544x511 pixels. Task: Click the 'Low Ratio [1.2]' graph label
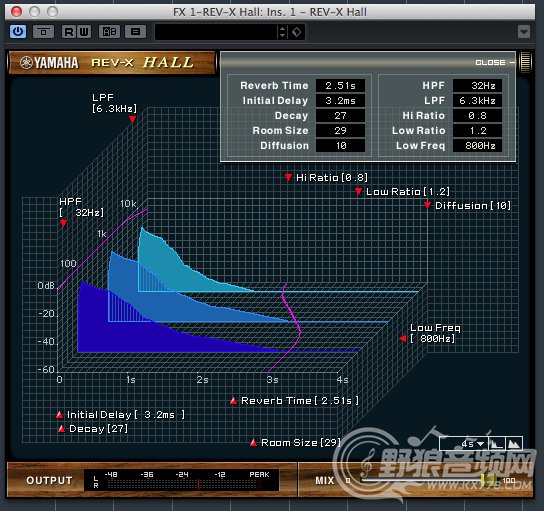[408, 191]
